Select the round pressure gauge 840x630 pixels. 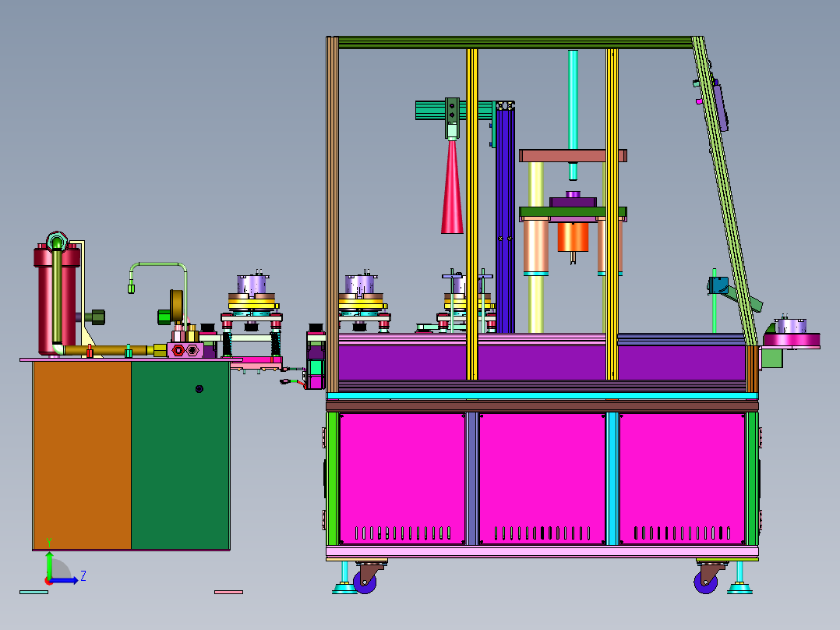coord(176,305)
